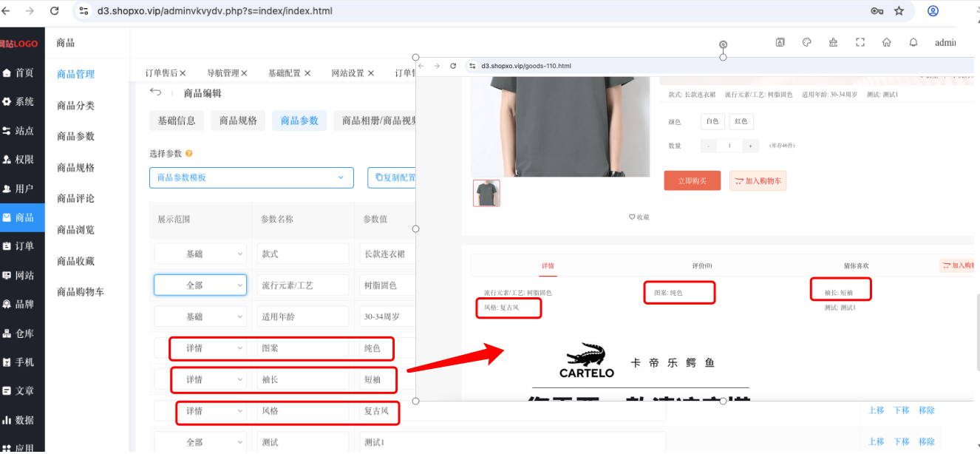Switch to the 商品规格 tab
Screen dimensions: 980x454
238,121
